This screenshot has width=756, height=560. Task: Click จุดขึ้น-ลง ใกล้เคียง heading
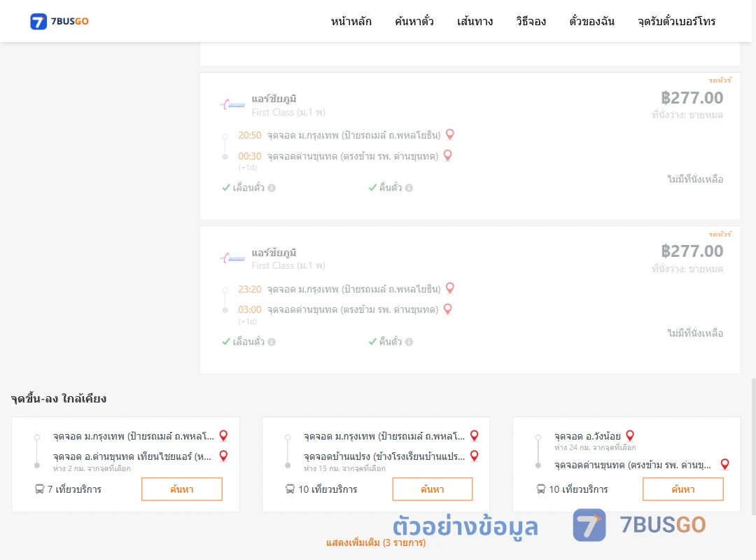pos(59,398)
